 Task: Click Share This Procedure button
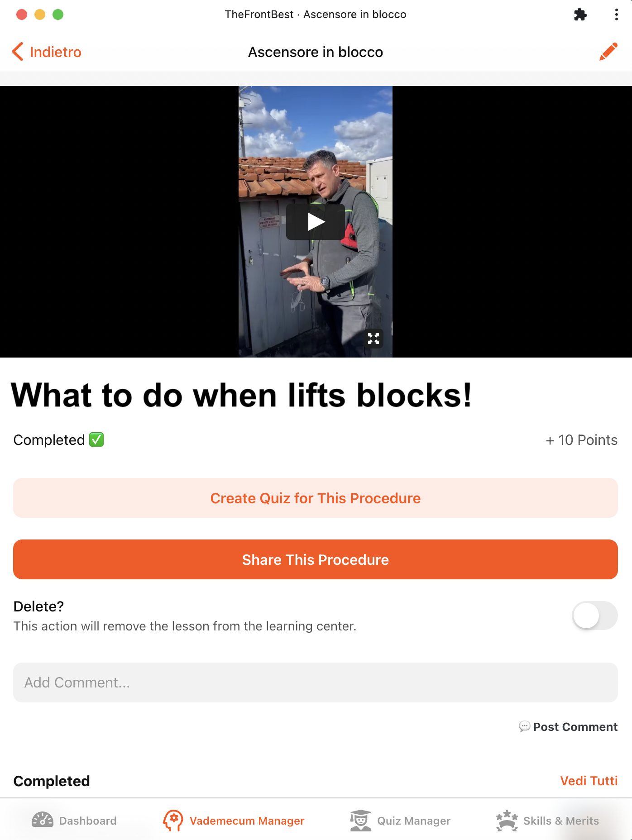click(x=316, y=559)
